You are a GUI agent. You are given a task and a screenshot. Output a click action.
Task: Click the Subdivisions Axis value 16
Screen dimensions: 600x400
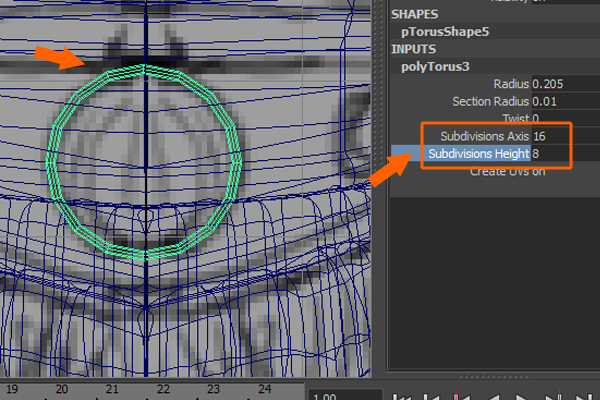[x=566, y=136]
